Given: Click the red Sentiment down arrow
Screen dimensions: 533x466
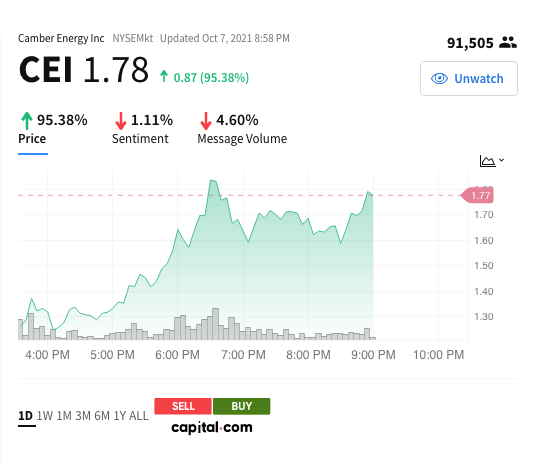Looking at the screenshot, I should [121, 121].
